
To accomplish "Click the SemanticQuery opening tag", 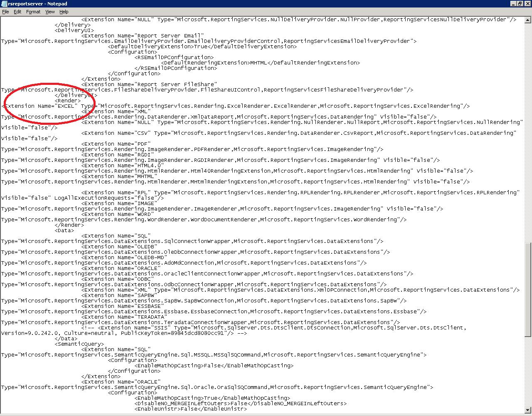I will [x=79, y=344].
